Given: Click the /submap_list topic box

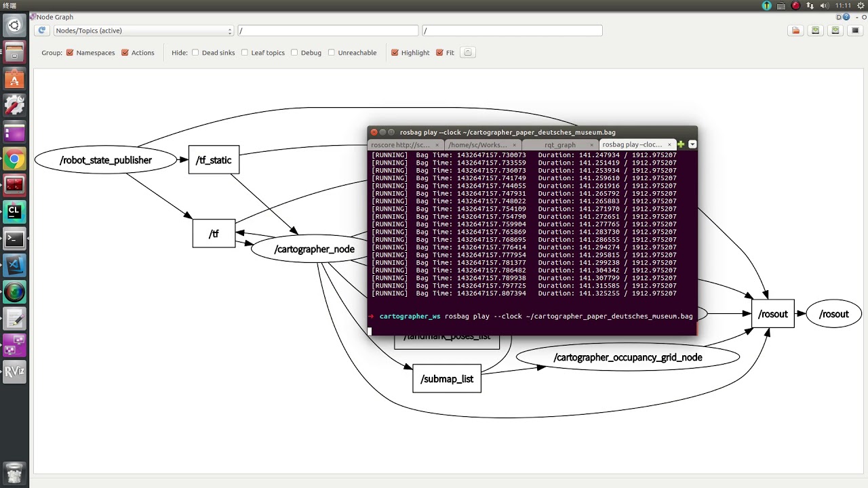Looking at the screenshot, I should point(447,379).
